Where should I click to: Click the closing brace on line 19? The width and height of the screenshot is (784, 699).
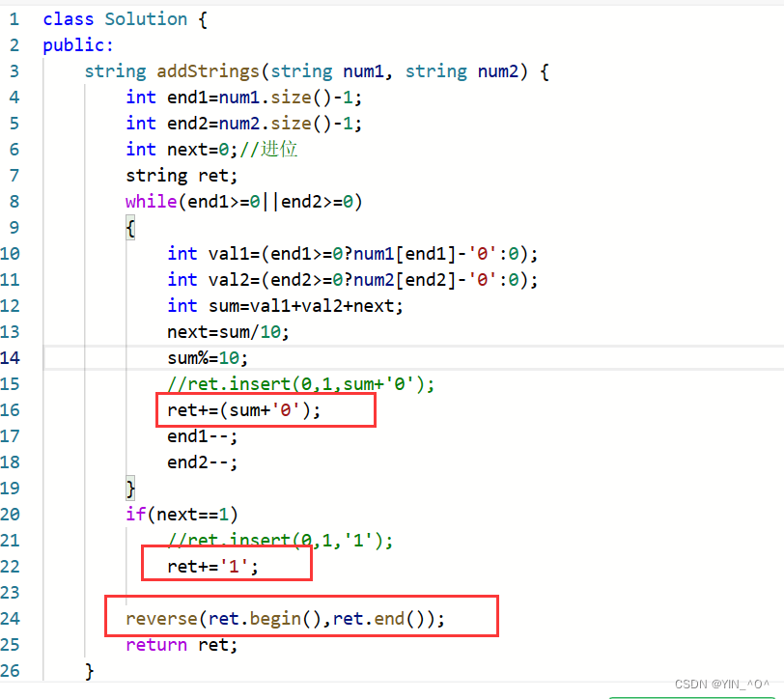130,488
